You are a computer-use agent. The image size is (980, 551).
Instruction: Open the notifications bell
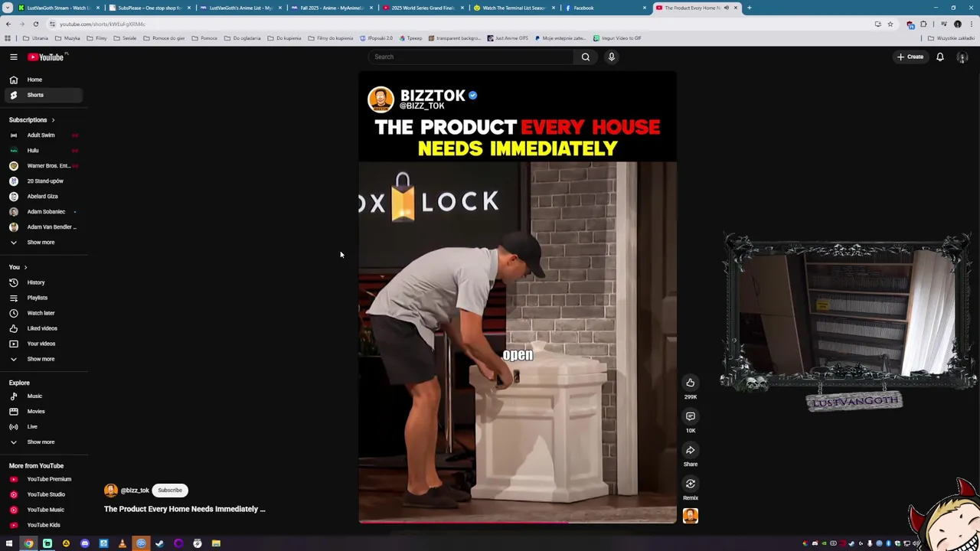click(940, 57)
